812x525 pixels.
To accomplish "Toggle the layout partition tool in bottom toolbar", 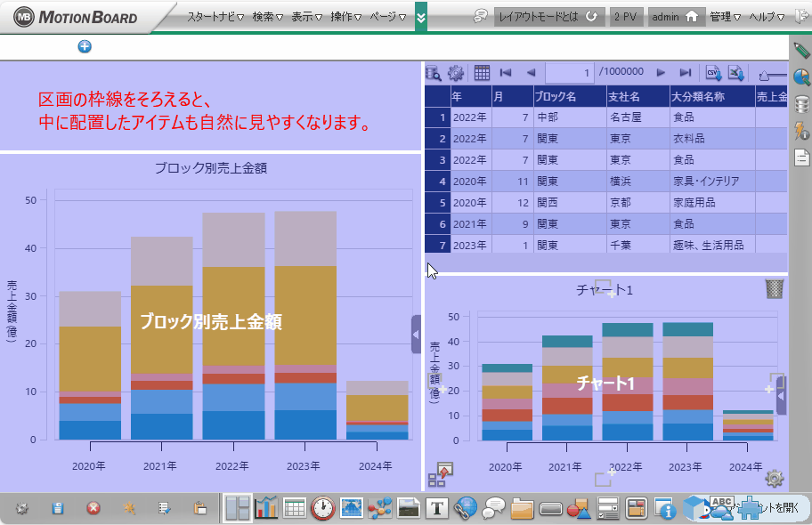I will click(238, 508).
